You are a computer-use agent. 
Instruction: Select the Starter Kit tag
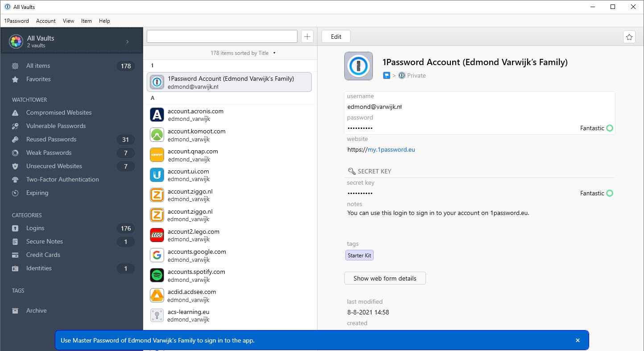[x=359, y=256]
